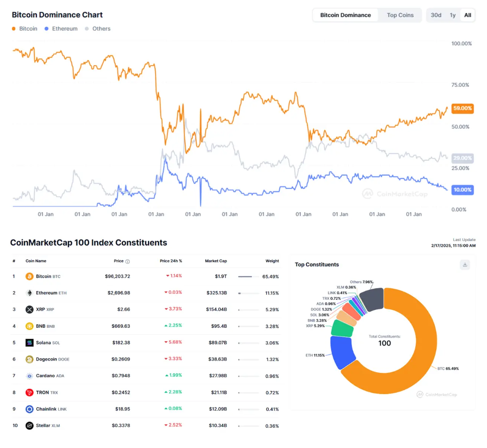Select the All time range
Image resolution: width=487 pixels, height=448 pixels.
coord(468,15)
